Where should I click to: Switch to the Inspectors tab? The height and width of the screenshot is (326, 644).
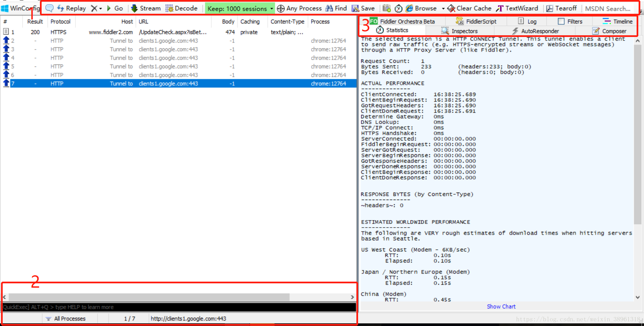459,31
